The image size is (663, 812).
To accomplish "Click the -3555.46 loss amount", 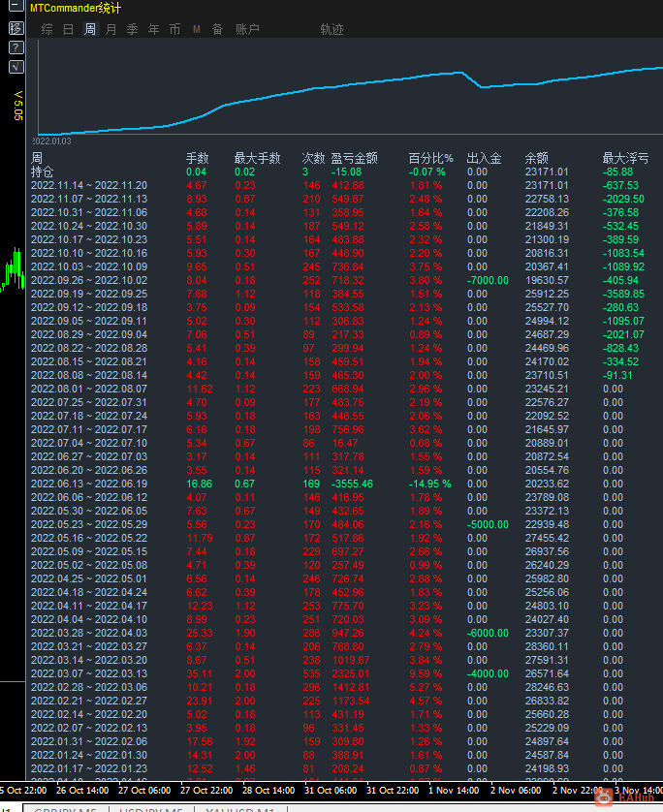I will 352,484.
